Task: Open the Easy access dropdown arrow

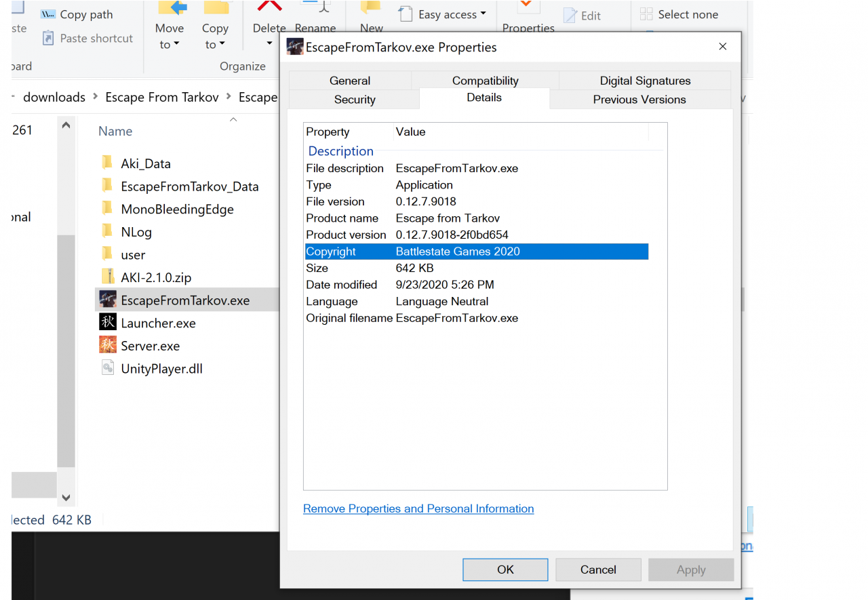Action: [x=483, y=14]
